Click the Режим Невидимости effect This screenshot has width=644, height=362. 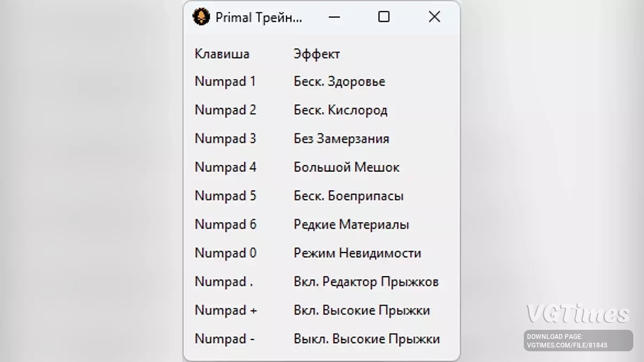click(357, 253)
